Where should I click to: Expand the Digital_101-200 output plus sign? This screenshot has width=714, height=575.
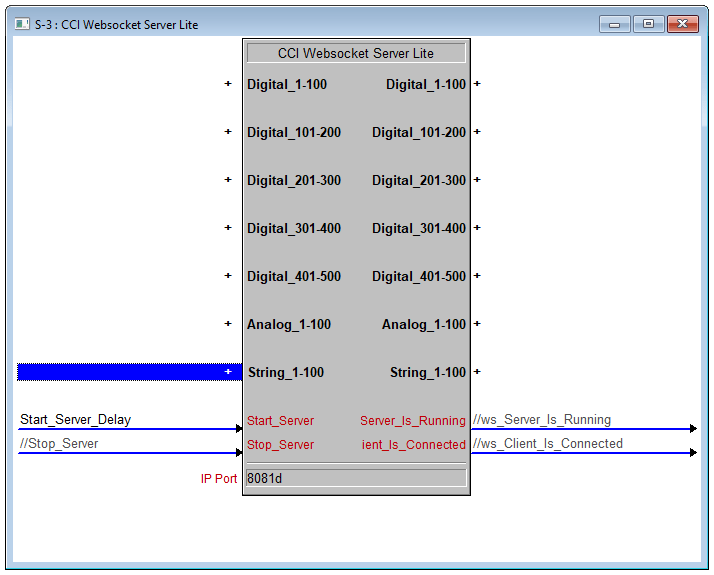tap(477, 132)
